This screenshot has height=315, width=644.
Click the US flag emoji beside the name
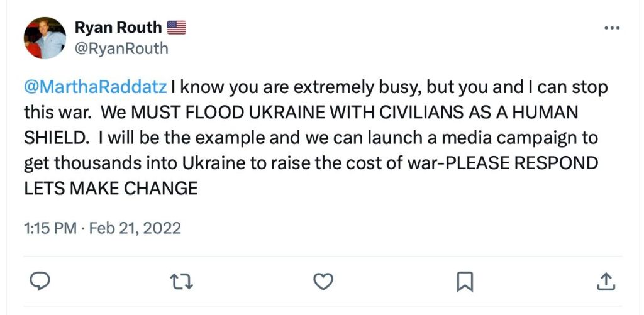(177, 28)
